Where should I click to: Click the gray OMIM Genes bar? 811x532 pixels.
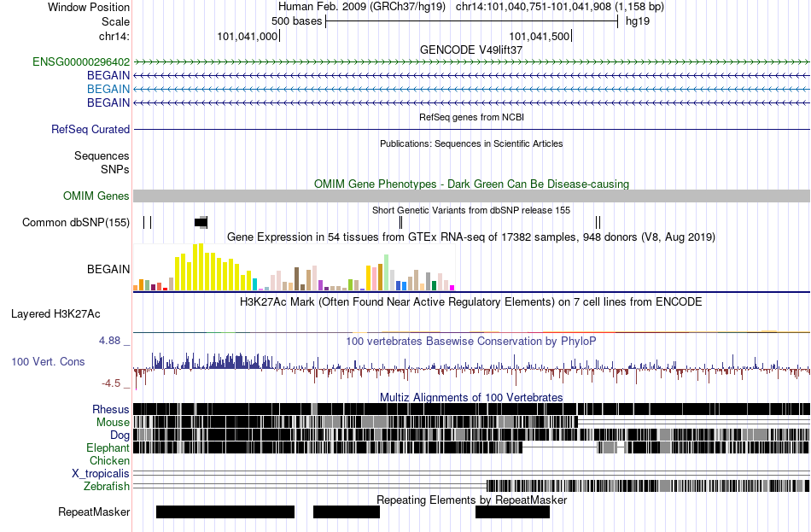pyautogui.click(x=471, y=196)
